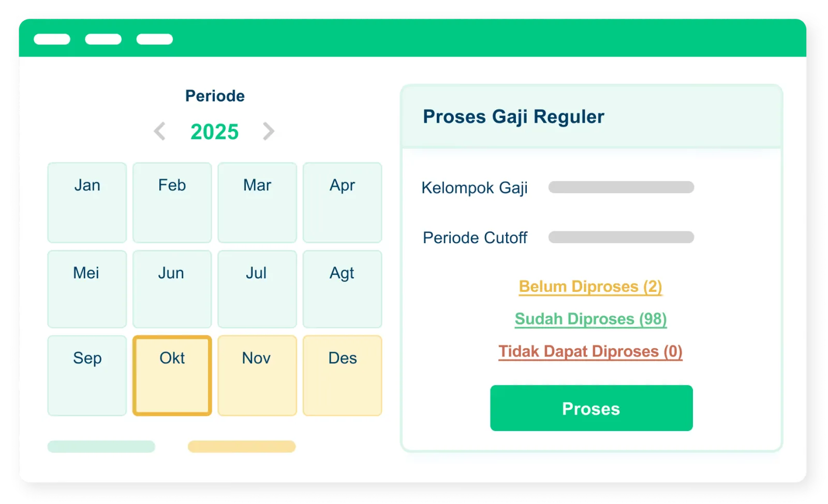Pick the Nov month tile

click(257, 376)
